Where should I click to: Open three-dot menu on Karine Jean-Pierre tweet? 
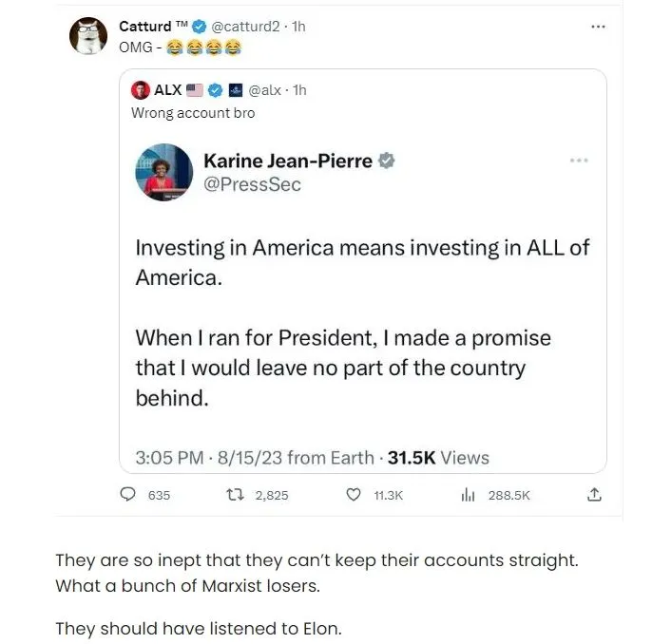tap(579, 161)
